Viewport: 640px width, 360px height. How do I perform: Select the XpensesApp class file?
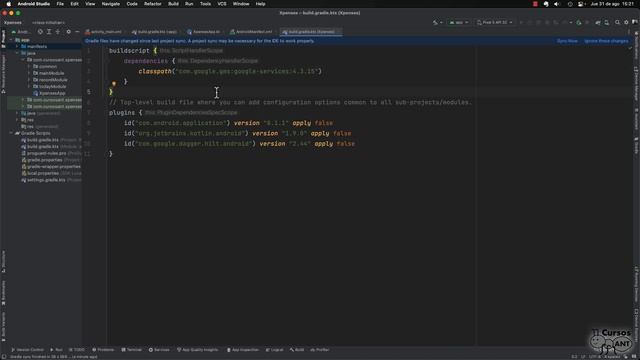tap(49, 93)
